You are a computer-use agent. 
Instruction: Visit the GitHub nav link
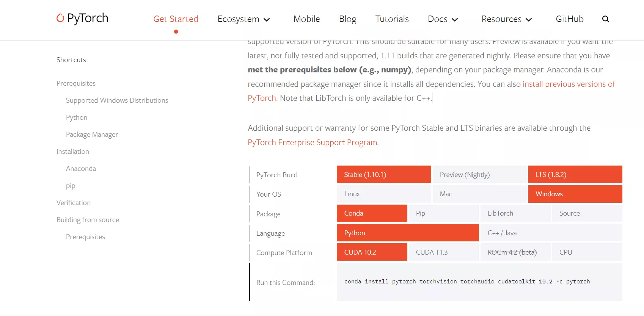coord(569,19)
